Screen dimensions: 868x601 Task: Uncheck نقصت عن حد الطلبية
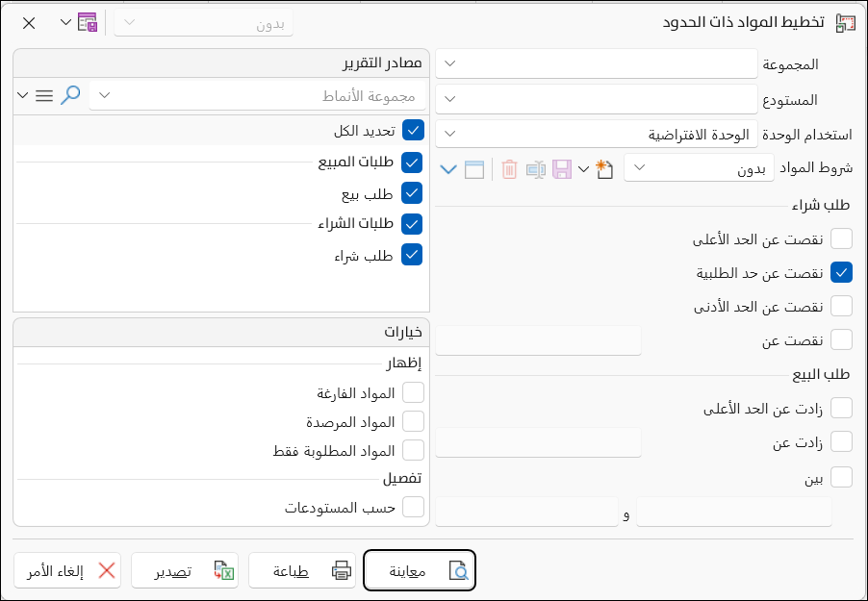coord(841,272)
